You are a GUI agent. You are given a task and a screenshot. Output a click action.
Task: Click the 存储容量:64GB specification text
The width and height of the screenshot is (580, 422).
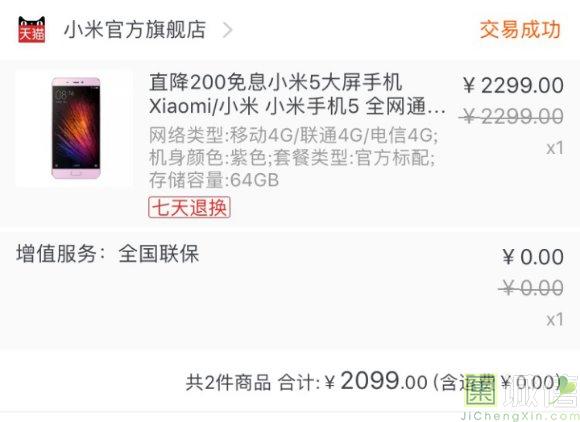point(214,180)
